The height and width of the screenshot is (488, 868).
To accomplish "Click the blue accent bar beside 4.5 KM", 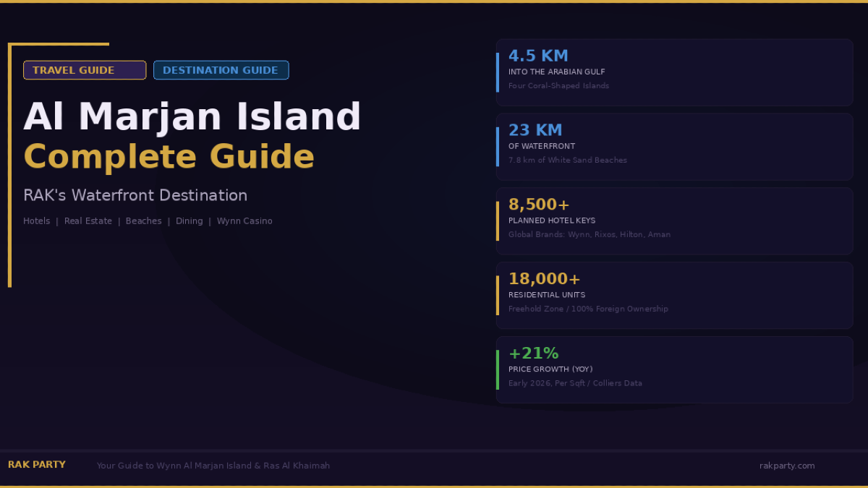I will pos(498,72).
